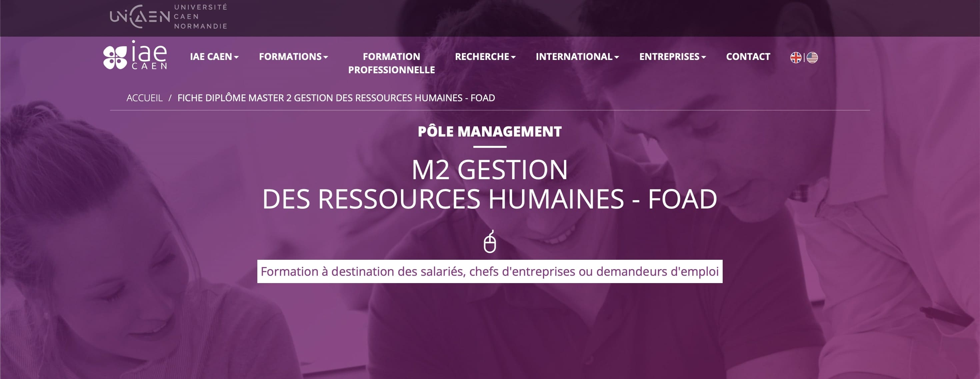980x379 pixels.
Task: Expand the RECHERCHE dropdown
Action: (485, 57)
